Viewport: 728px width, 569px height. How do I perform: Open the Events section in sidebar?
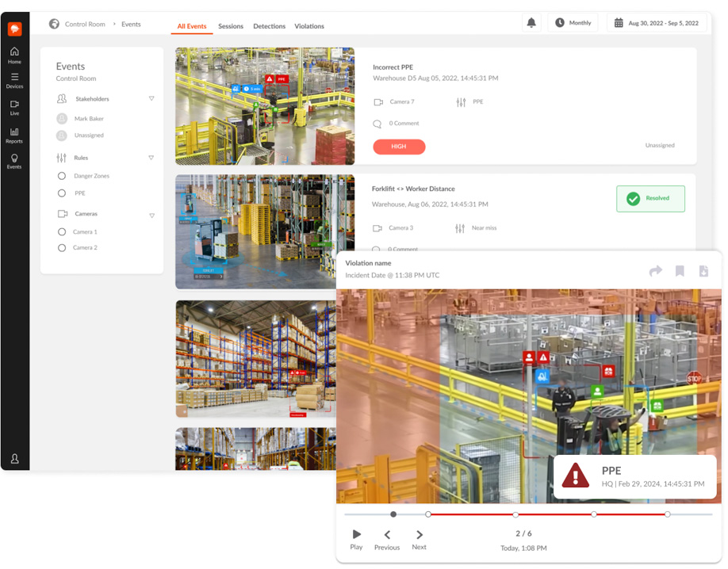tap(14, 158)
